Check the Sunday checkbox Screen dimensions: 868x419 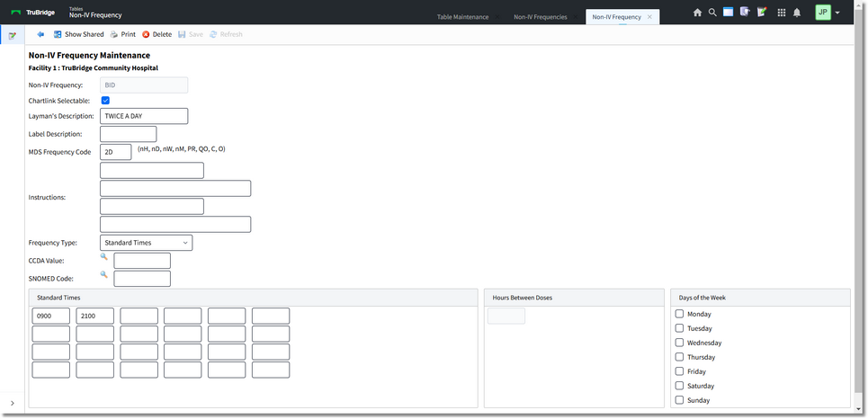click(679, 400)
